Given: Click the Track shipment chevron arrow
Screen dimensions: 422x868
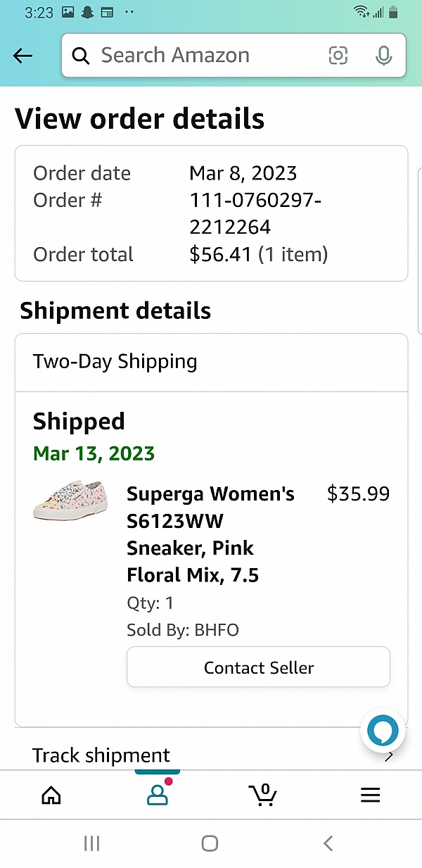Looking at the screenshot, I should click(389, 757).
